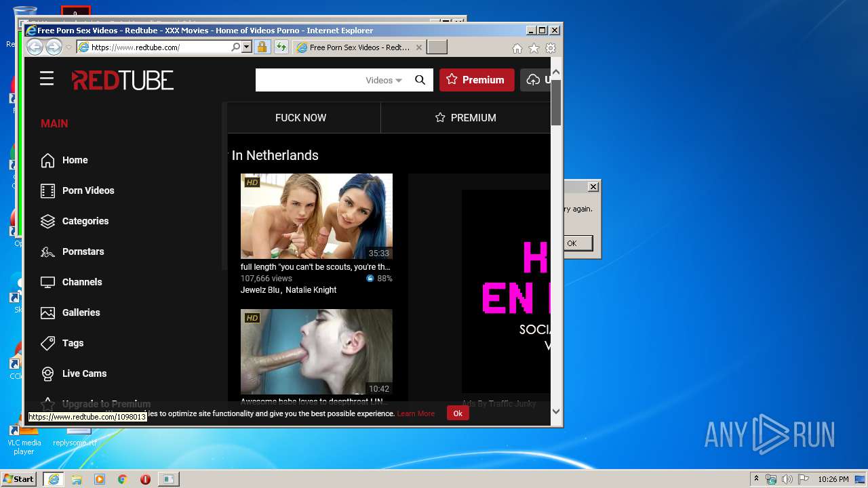868x488 pixels.
Task: Click the Natalie Knight performer link
Action: [311, 290]
